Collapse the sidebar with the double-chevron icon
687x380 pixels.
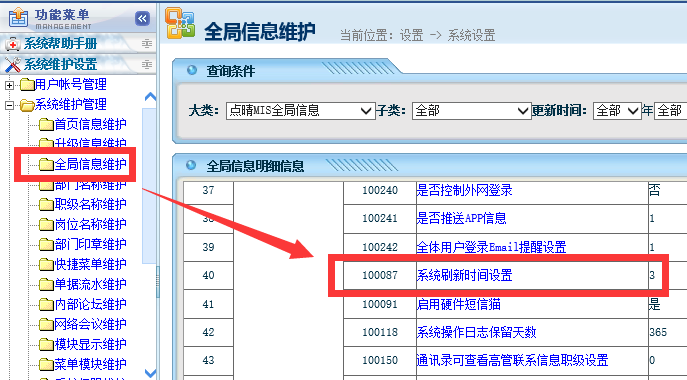pos(142,18)
